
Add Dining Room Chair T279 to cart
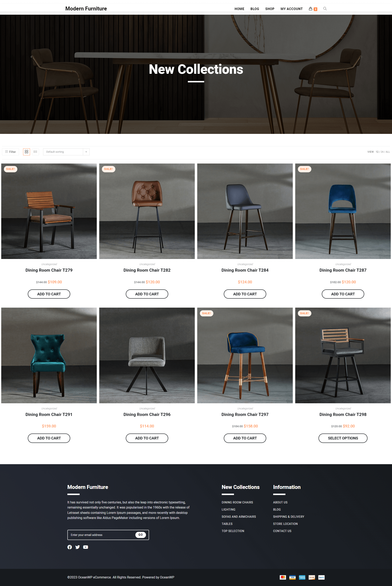tap(49, 294)
